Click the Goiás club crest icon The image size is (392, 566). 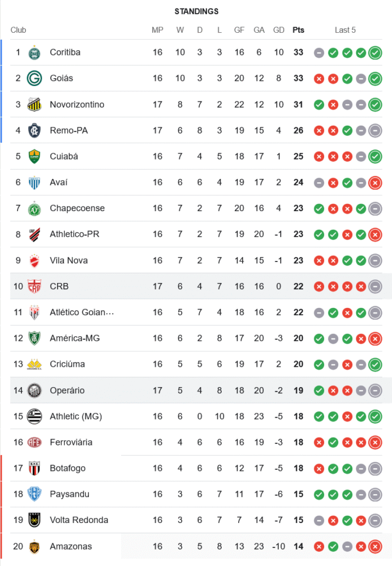tap(35, 79)
